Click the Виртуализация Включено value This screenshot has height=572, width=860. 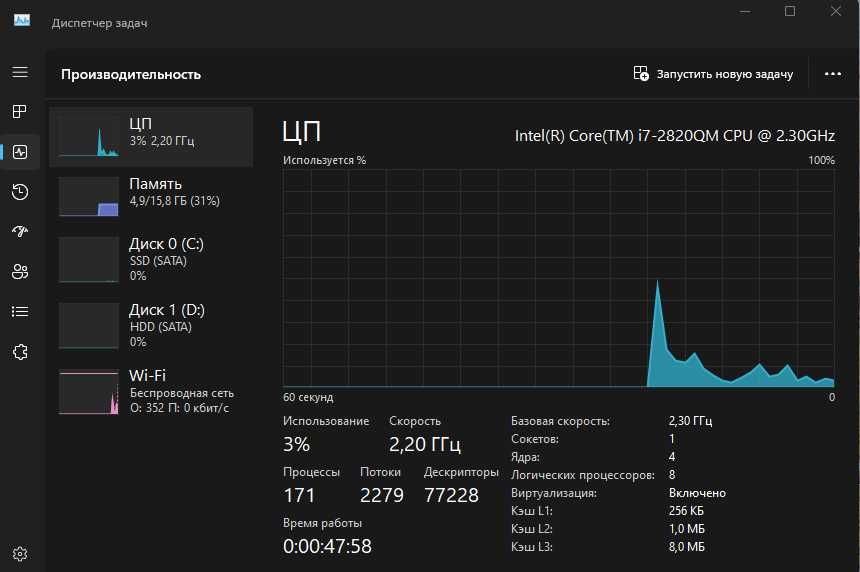(697, 493)
